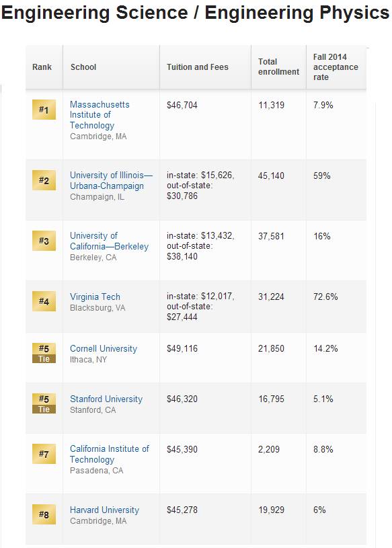Viewport: 392px width, 548px height.
Task: Click Cornell's #5 Tie badge
Action: (x=44, y=353)
